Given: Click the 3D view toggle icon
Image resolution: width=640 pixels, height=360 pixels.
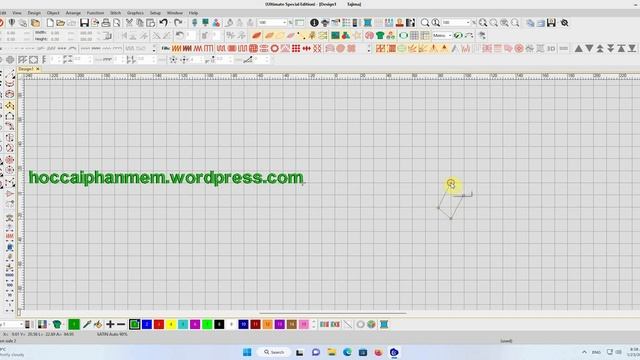Looking at the screenshot, I should (x=551, y=49).
